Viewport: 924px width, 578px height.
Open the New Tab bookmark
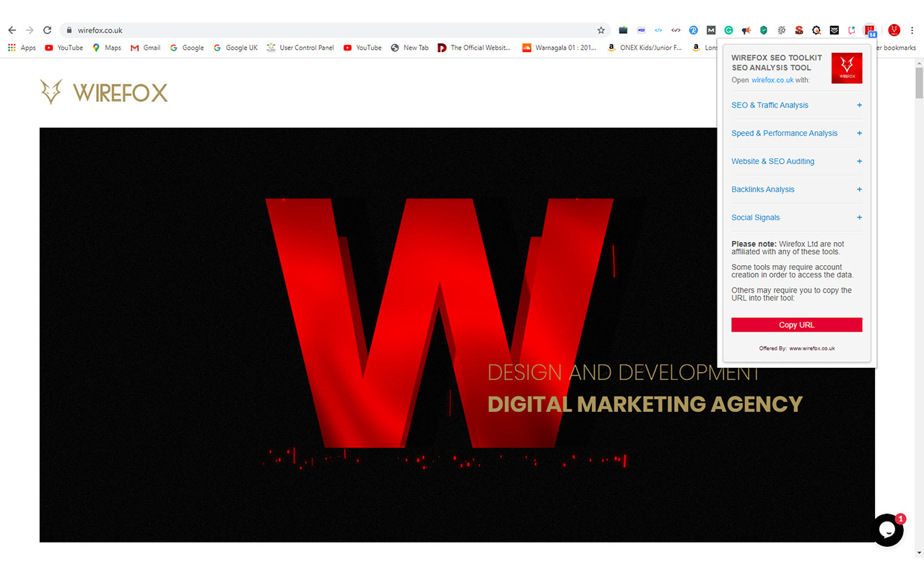tap(409, 48)
